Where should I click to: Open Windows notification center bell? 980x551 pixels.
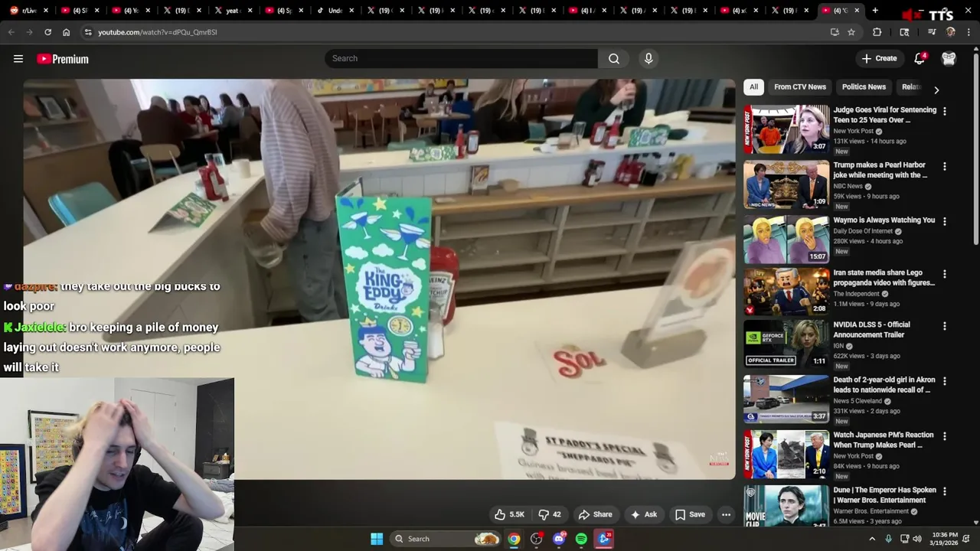coord(968,539)
